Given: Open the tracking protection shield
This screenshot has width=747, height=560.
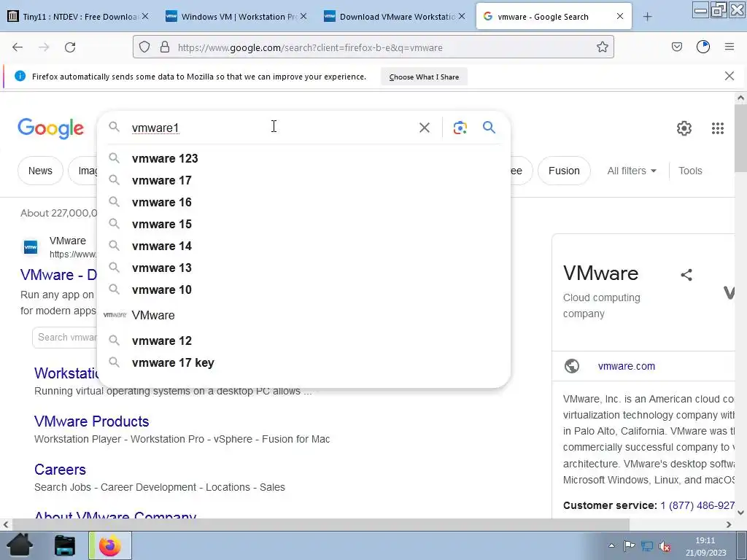Looking at the screenshot, I should pyautogui.click(x=144, y=47).
